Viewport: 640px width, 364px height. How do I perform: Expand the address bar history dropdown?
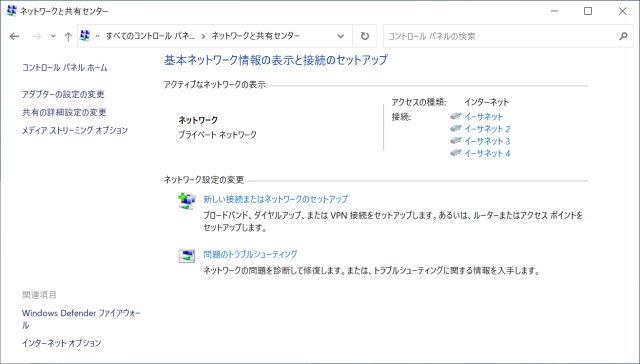(x=340, y=36)
